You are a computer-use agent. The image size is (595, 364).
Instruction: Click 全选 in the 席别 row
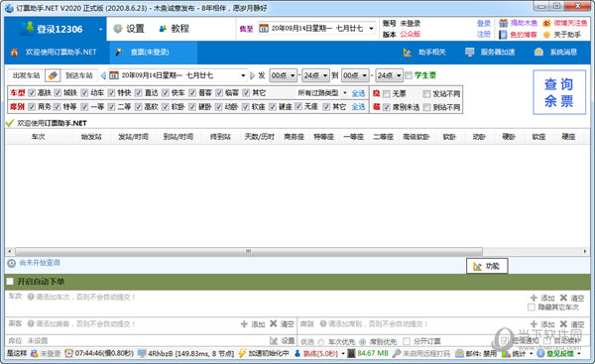[x=358, y=107]
